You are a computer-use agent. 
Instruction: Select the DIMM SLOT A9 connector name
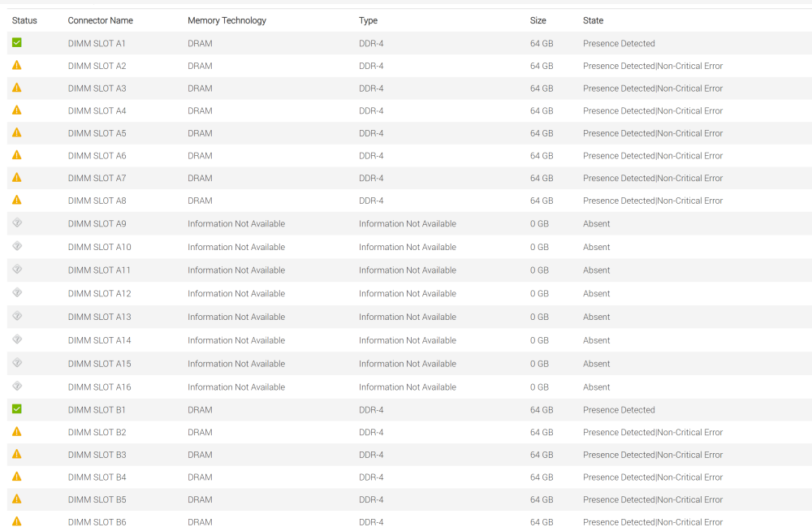pos(97,223)
